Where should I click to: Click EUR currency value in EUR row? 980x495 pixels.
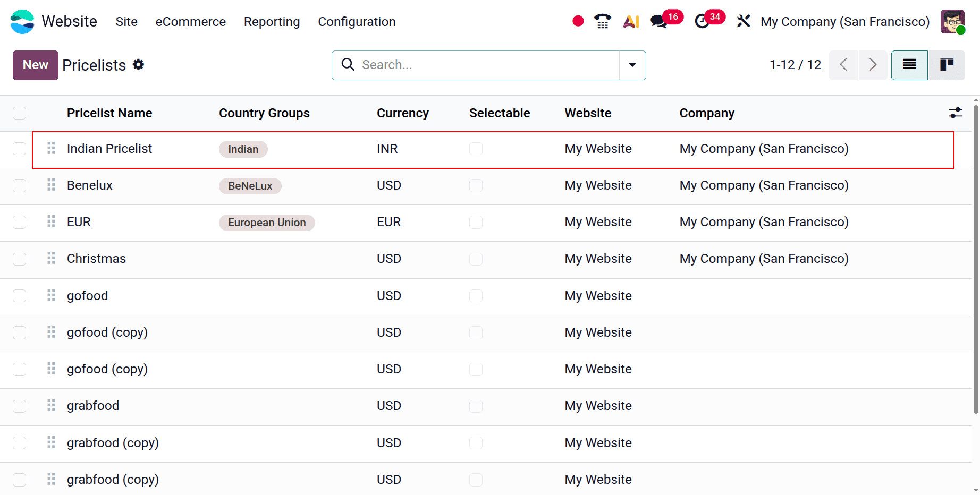coord(389,222)
